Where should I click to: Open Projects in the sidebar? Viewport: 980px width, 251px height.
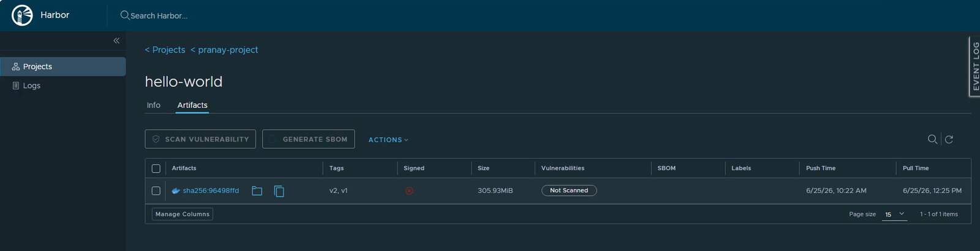click(63, 67)
